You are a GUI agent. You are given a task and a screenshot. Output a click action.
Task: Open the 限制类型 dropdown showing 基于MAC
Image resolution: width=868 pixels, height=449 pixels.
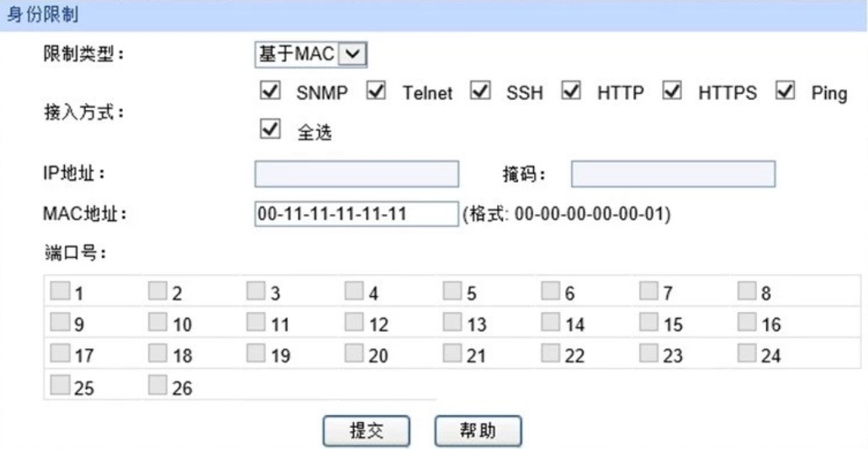[x=310, y=55]
